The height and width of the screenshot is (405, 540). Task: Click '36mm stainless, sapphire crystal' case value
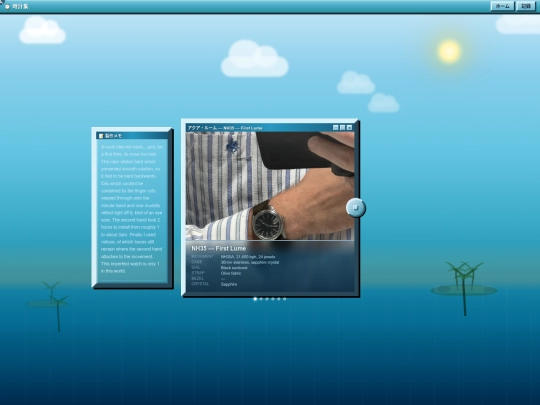(x=250, y=262)
